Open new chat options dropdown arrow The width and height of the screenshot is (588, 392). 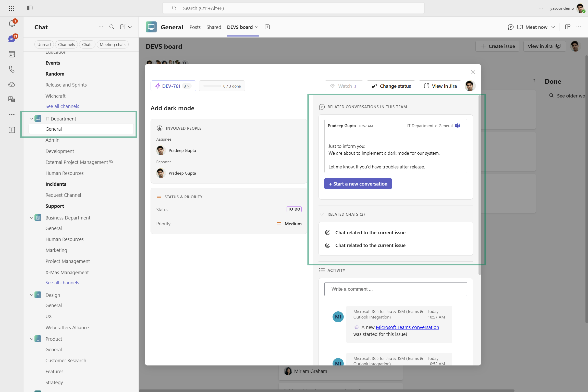tap(130, 27)
